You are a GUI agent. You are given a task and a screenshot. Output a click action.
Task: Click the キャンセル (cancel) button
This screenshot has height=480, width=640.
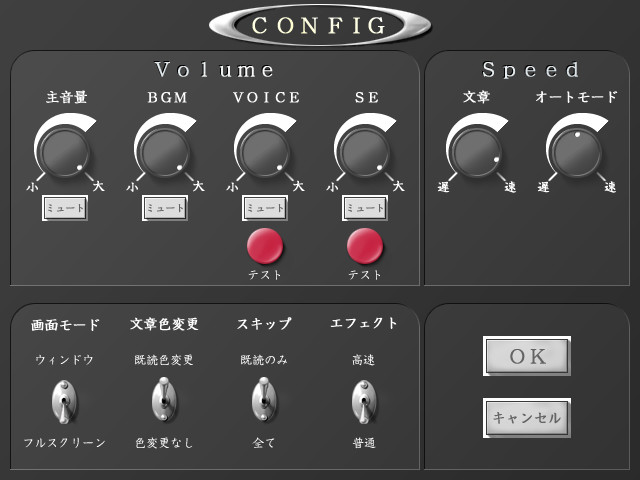click(527, 417)
